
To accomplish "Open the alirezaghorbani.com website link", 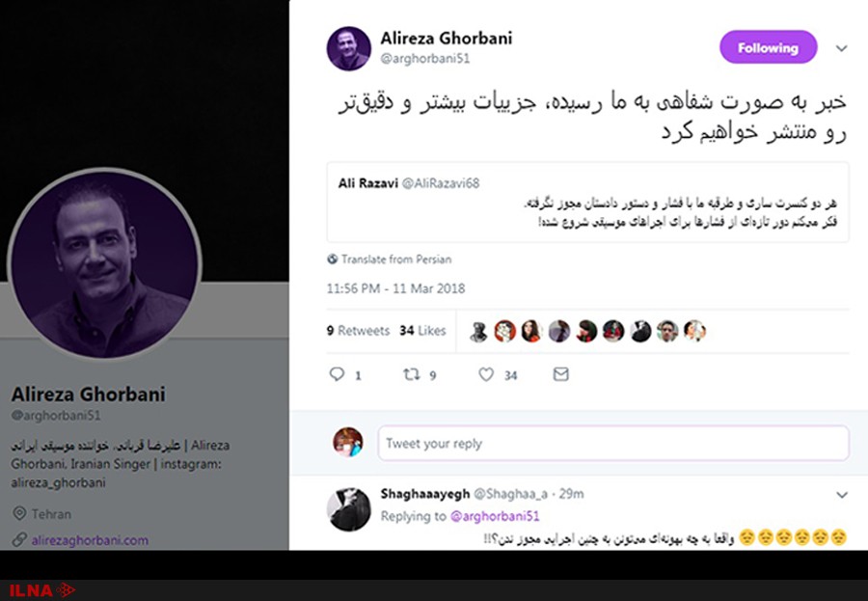I will click(90, 540).
